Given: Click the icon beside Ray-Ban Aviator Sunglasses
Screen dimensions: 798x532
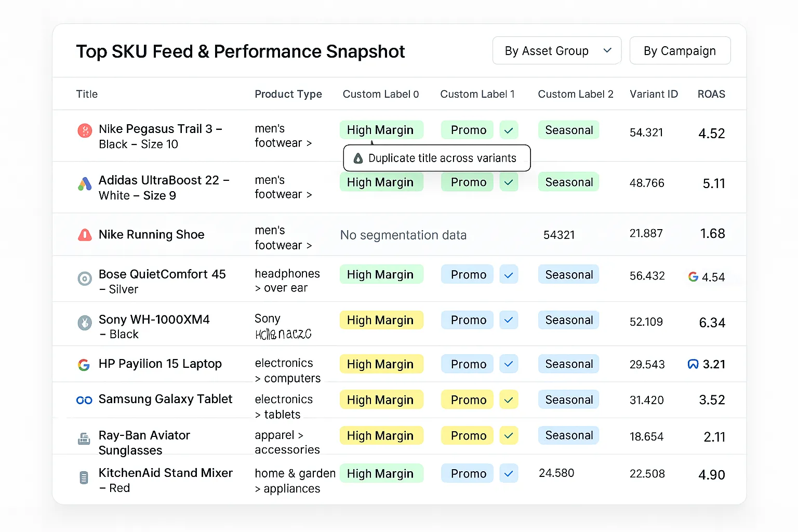Looking at the screenshot, I should pos(84,439).
